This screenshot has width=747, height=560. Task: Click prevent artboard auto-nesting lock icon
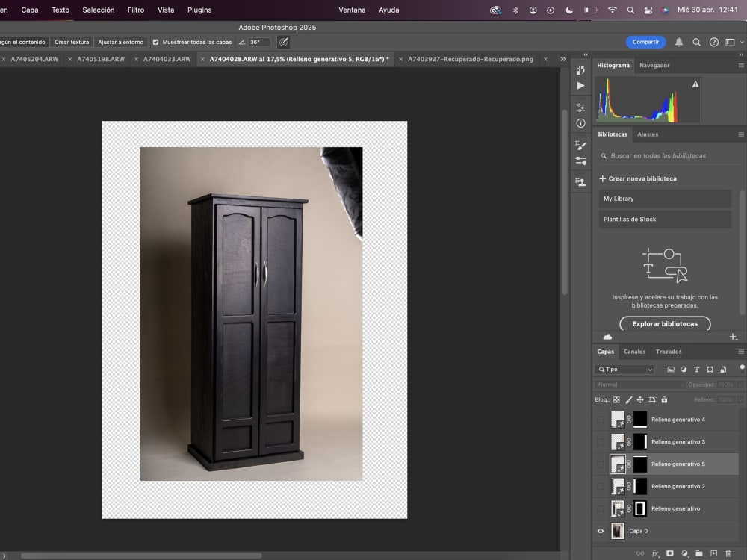pos(652,399)
